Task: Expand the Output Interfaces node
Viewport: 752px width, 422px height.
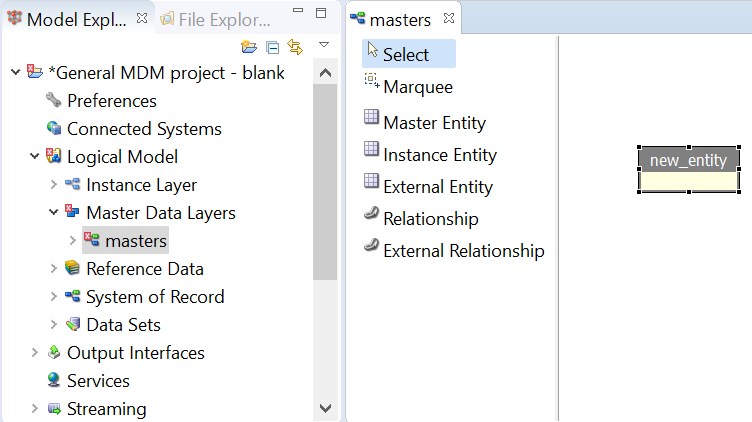Action: [35, 353]
